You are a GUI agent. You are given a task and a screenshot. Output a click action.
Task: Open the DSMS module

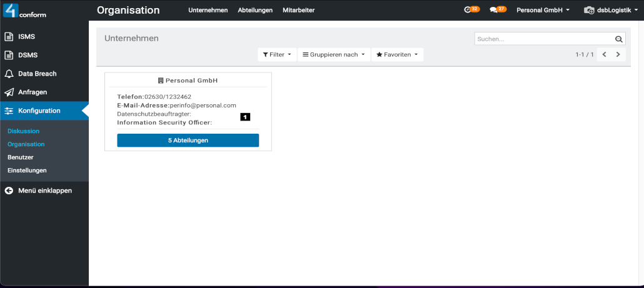(28, 55)
